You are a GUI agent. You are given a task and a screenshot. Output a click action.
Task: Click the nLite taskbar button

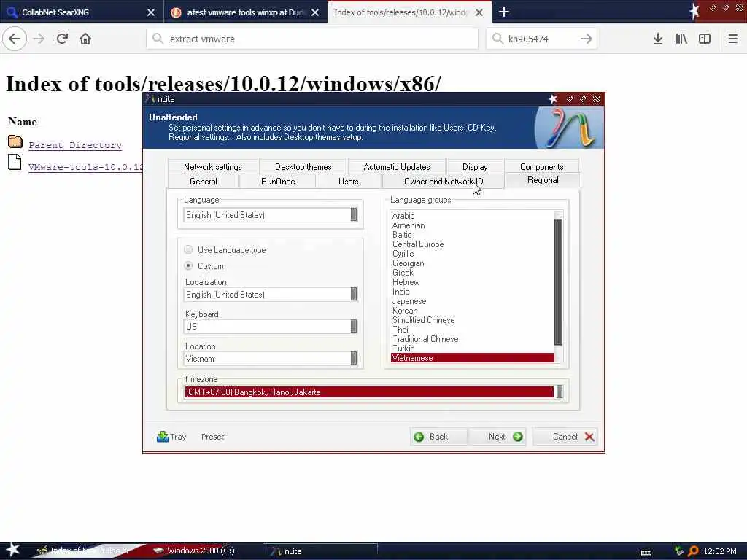point(320,551)
